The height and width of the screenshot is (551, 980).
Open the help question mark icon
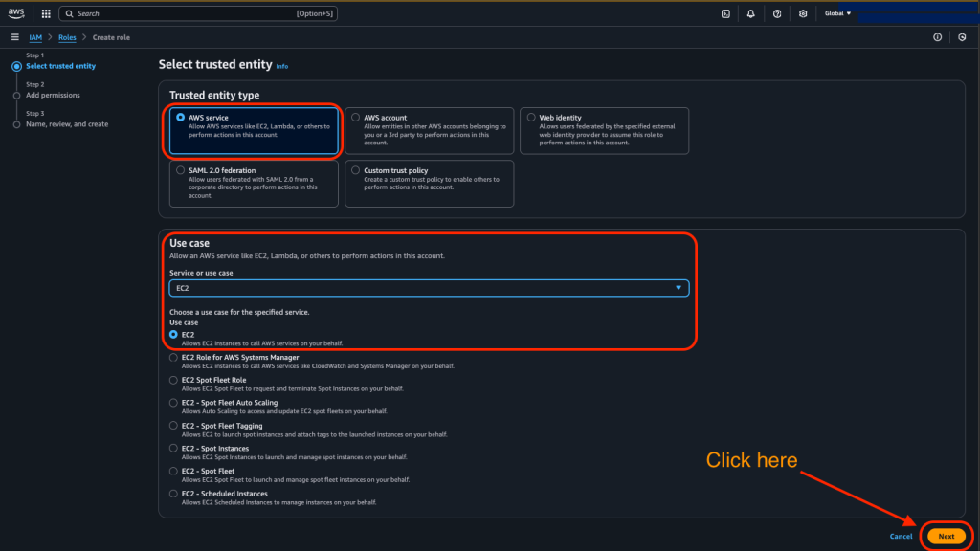pos(777,13)
